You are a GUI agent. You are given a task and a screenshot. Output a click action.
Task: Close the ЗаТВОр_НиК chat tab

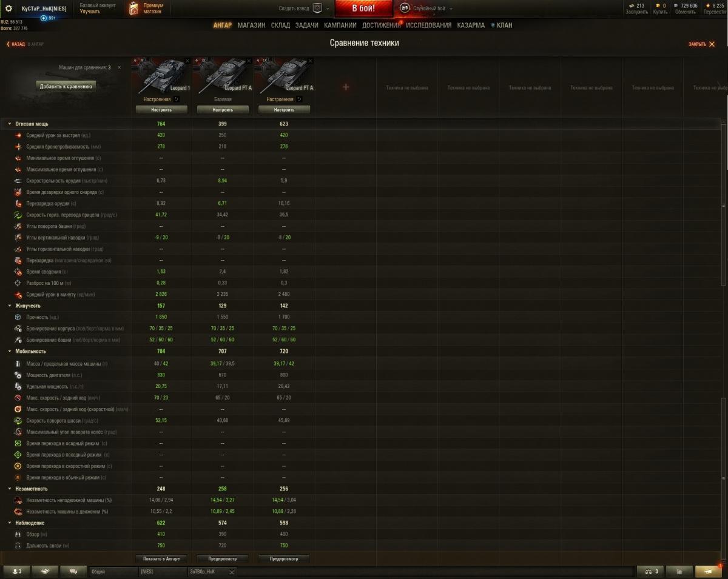point(231,571)
